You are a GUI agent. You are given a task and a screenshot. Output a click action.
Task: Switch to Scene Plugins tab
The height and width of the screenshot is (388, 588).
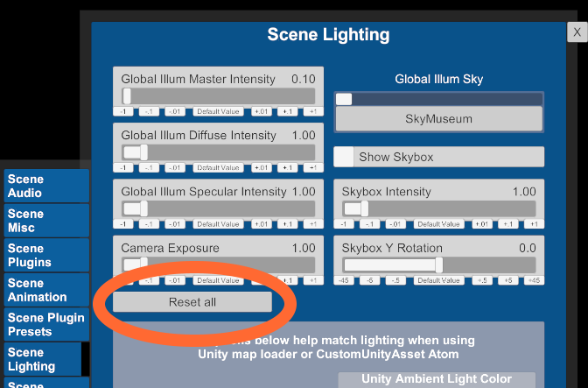pyautogui.click(x=46, y=255)
